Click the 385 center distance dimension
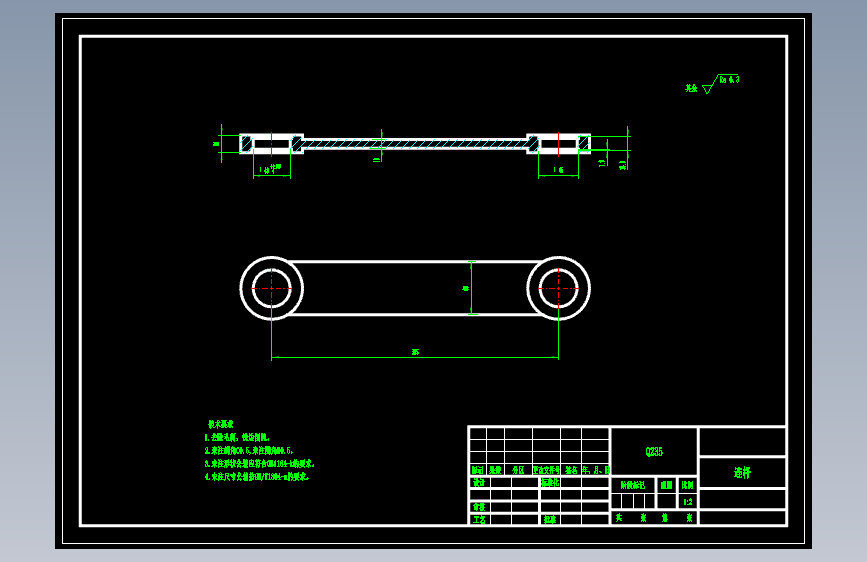The height and width of the screenshot is (562, 867). click(415, 352)
